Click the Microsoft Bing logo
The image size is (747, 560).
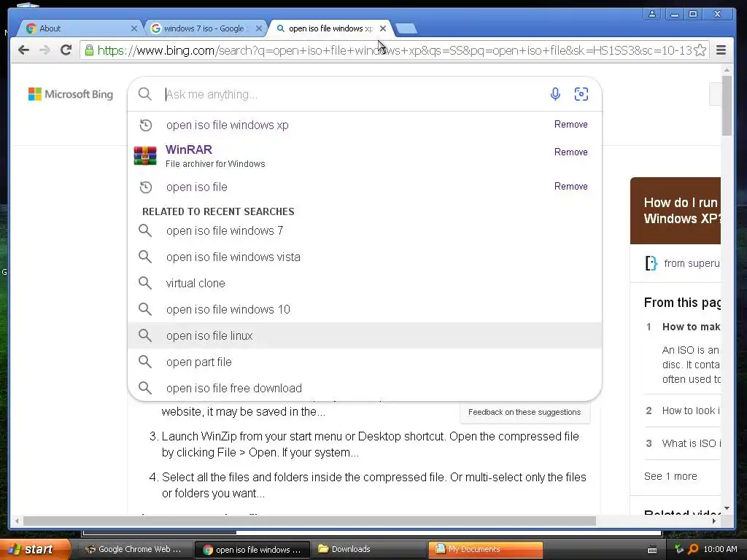[71, 94]
